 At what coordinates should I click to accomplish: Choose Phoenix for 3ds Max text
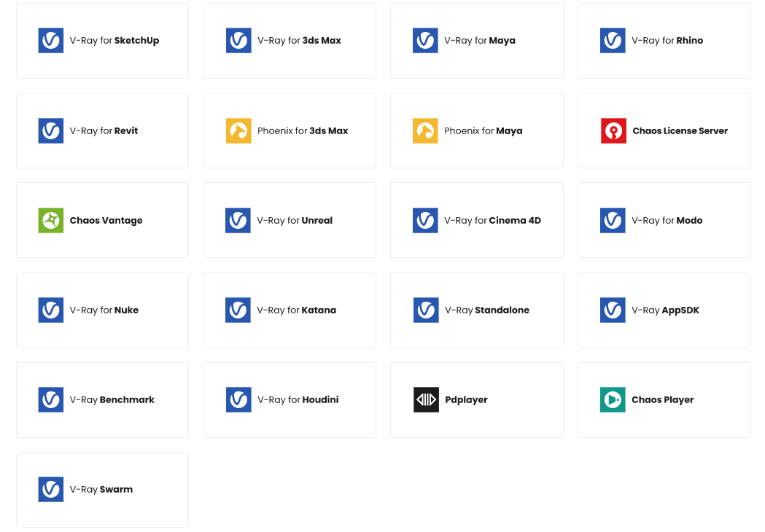(x=303, y=130)
